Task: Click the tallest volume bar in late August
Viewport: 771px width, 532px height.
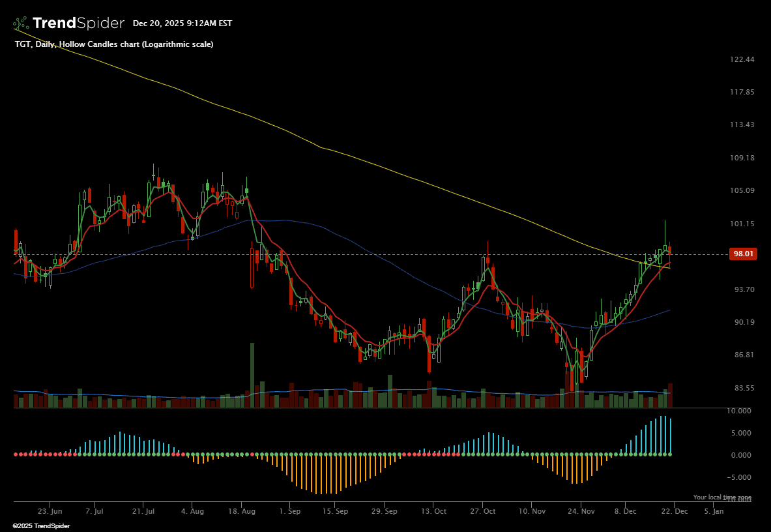Action: point(252,376)
